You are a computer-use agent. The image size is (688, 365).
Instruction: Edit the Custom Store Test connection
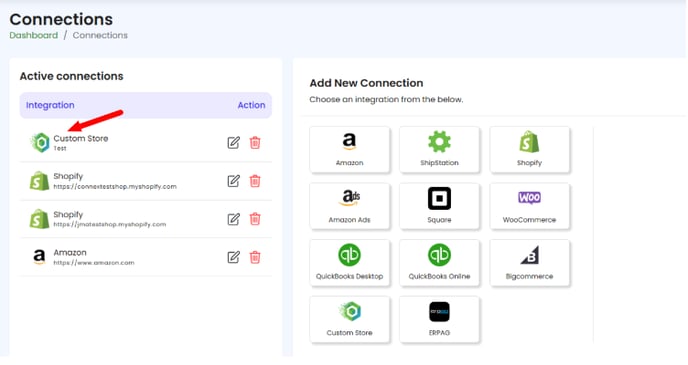pos(233,143)
